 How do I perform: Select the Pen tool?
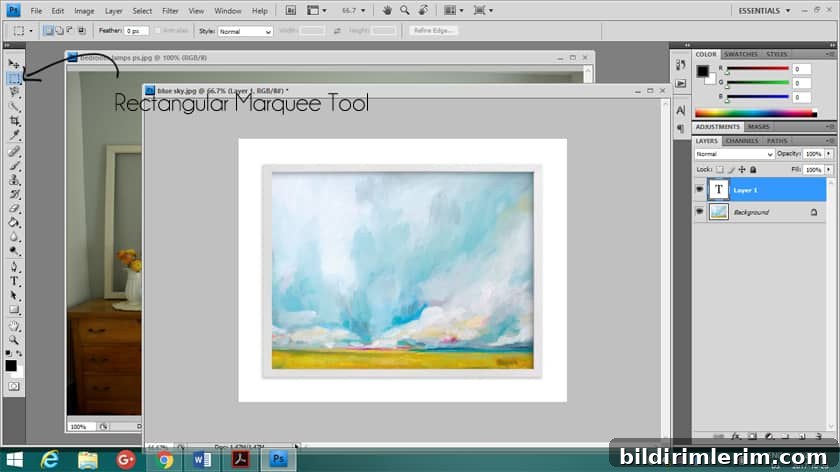pyautogui.click(x=13, y=267)
